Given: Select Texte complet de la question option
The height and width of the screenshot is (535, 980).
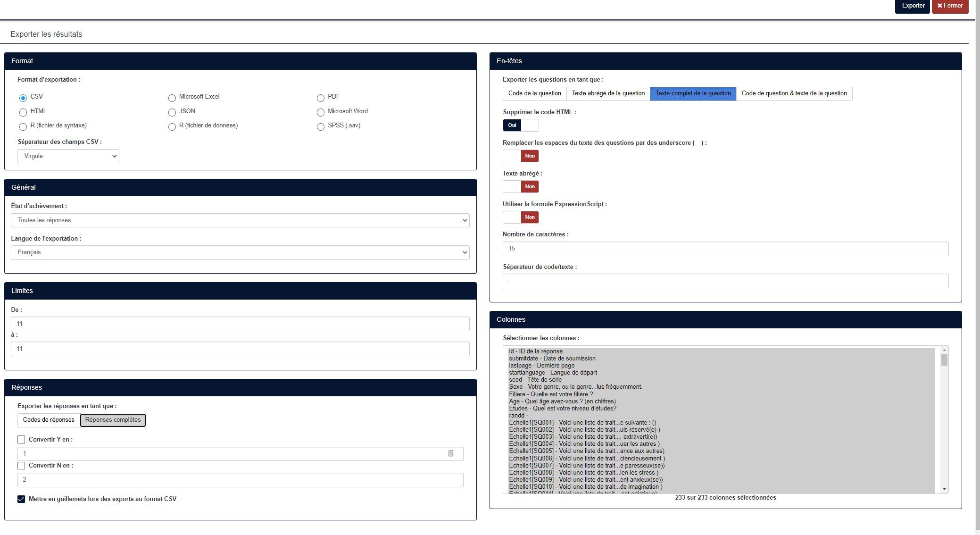Looking at the screenshot, I should point(693,93).
